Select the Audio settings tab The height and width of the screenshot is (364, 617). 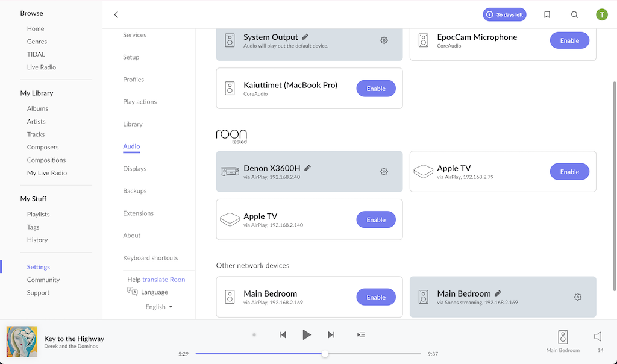coord(131,146)
